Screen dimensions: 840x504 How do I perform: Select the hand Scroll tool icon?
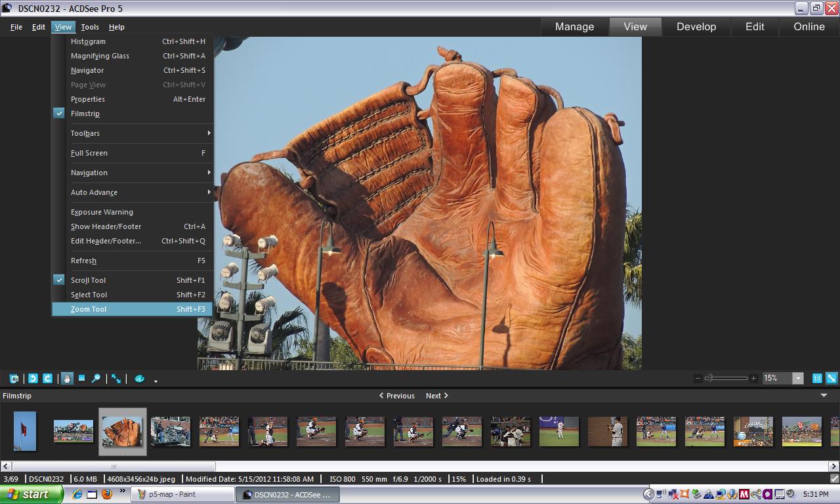click(67, 379)
